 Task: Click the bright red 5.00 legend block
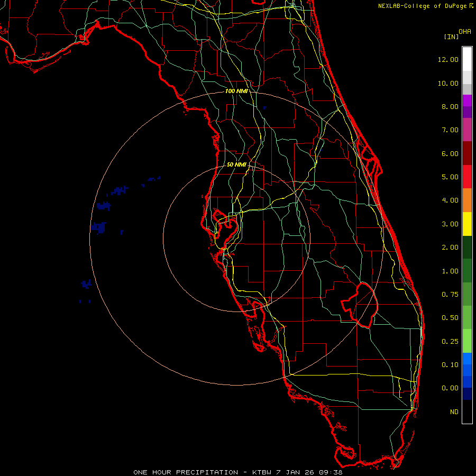tap(467, 177)
